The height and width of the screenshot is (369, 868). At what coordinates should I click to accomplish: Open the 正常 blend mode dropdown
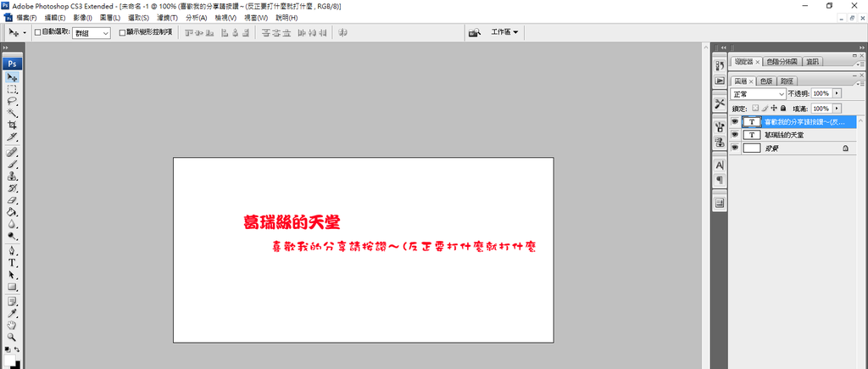(758, 93)
